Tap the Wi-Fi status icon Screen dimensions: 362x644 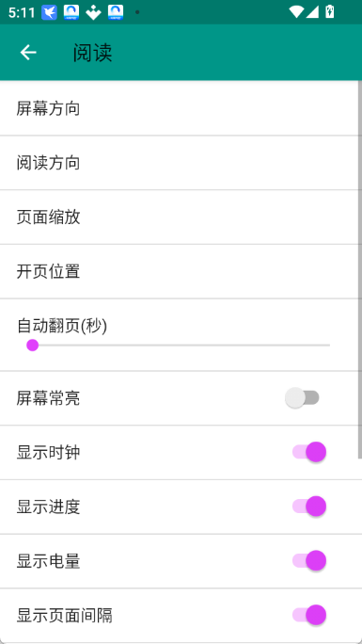[296, 12]
